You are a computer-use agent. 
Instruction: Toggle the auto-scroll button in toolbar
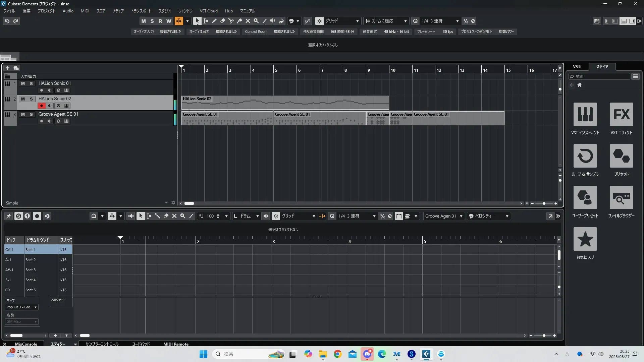click(179, 21)
